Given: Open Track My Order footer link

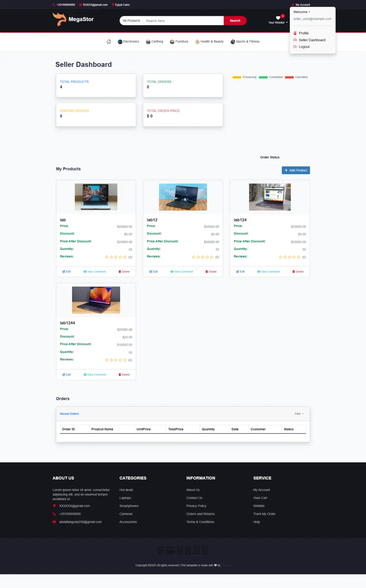Looking at the screenshot, I should tap(264, 514).
